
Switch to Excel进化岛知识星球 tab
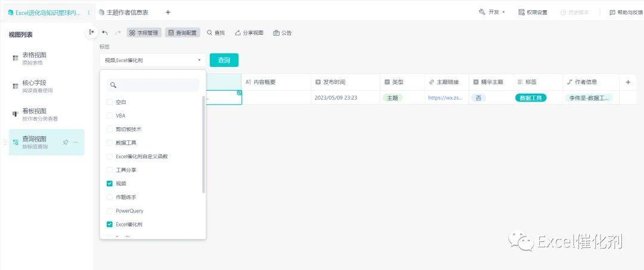[x=48, y=13]
